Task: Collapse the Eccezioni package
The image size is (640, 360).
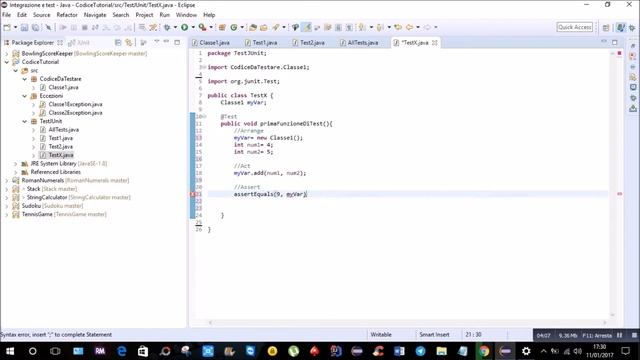Action: (24, 96)
